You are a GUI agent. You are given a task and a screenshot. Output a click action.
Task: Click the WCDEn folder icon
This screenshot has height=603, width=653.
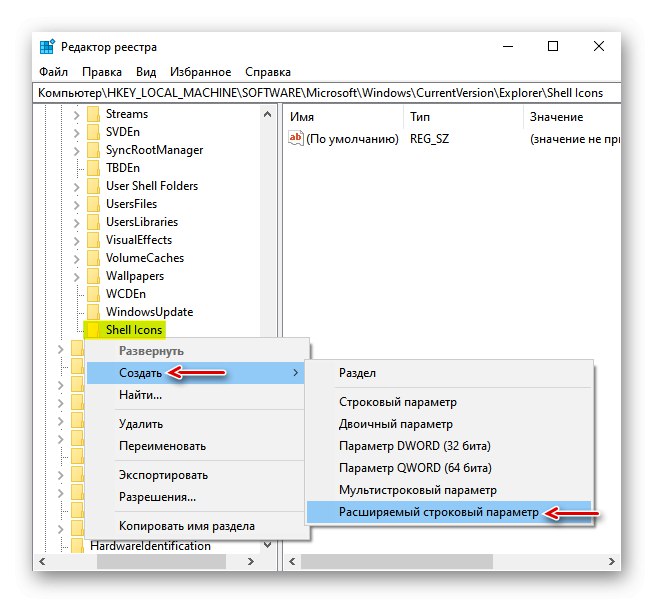(x=93, y=294)
